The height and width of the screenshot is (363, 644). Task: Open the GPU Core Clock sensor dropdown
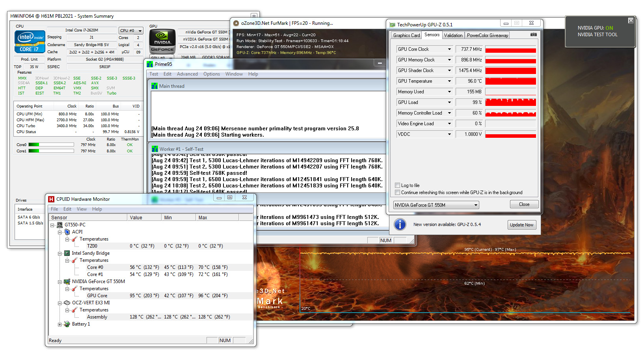[449, 49]
